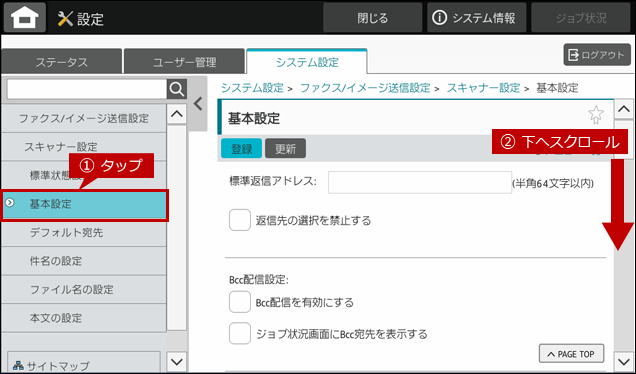The width and height of the screenshot is (636, 374).
Task: Open デフォルト宛先 in sidebar
Action: pyautogui.click(x=84, y=232)
